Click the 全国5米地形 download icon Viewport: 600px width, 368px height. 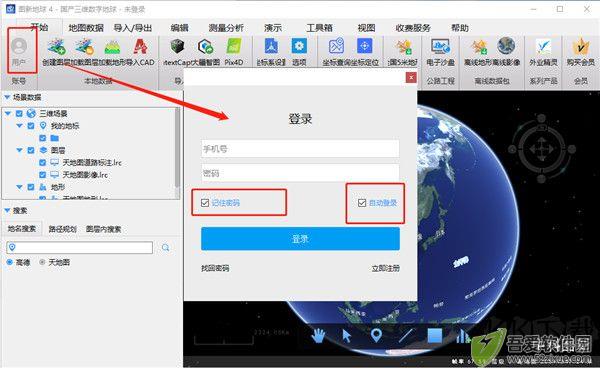(403, 47)
